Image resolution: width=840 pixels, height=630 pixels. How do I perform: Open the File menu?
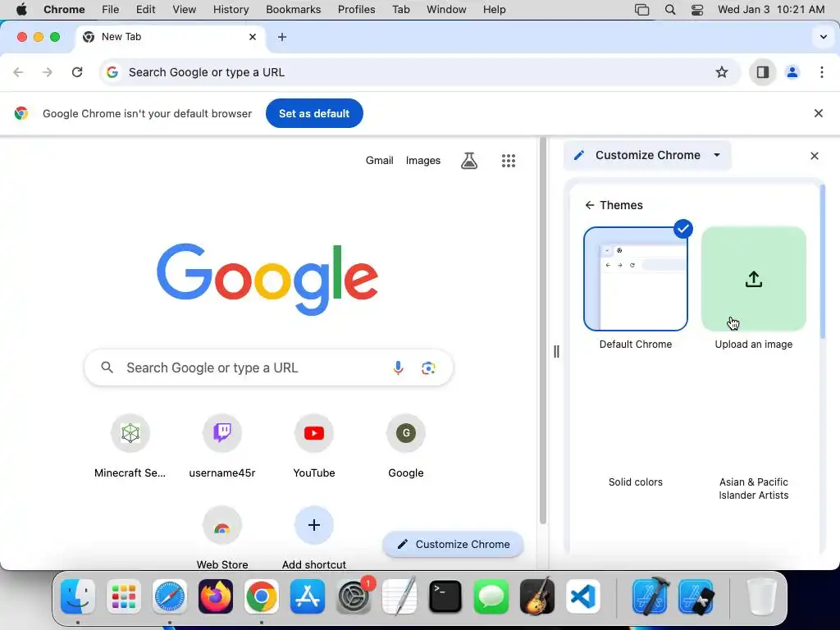coord(111,9)
